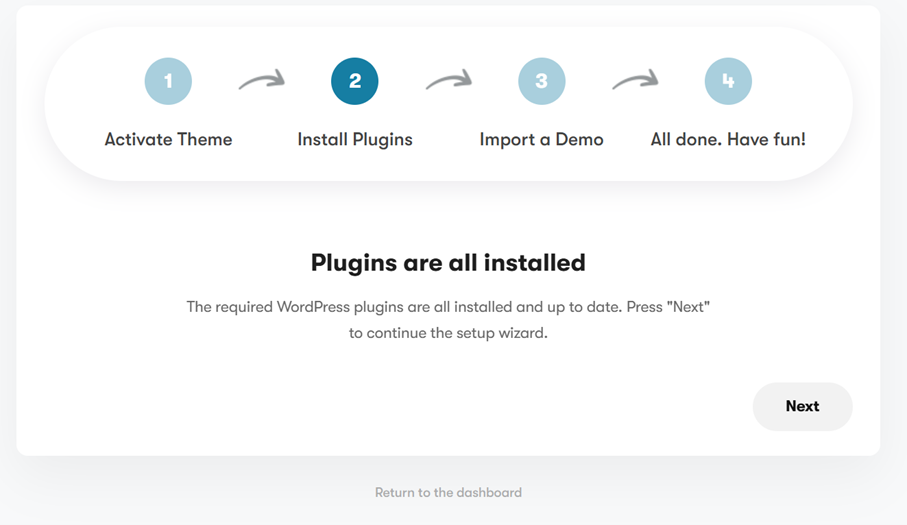
Task: Follow the 'Return to the dashboard' link
Action: pos(448,492)
